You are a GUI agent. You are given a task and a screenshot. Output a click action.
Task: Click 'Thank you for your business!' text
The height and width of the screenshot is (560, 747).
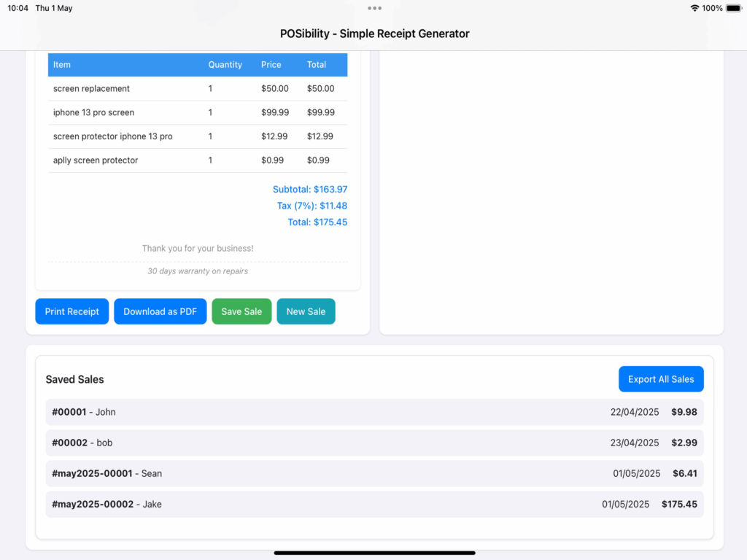pos(198,248)
